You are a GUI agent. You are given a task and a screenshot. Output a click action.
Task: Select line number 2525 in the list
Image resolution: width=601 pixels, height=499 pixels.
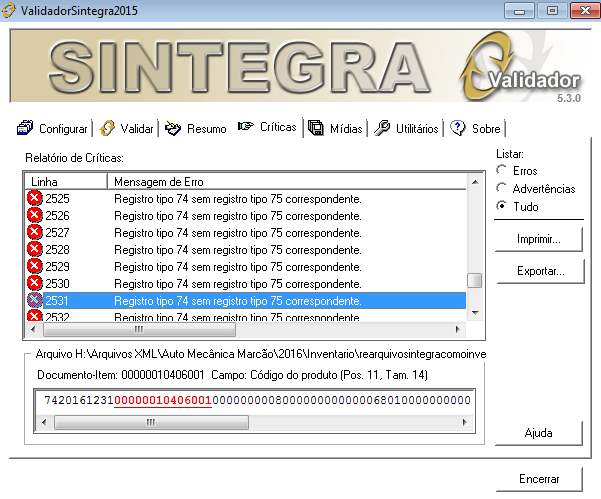(57, 199)
